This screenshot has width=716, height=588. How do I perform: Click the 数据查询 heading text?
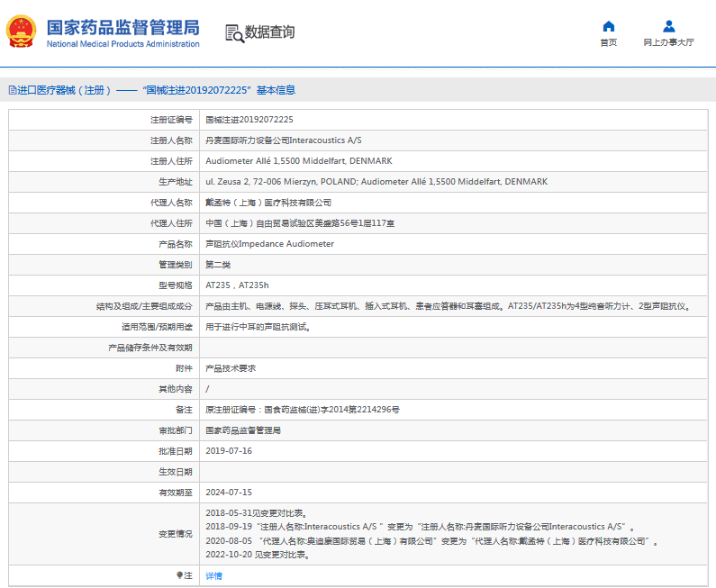269,32
